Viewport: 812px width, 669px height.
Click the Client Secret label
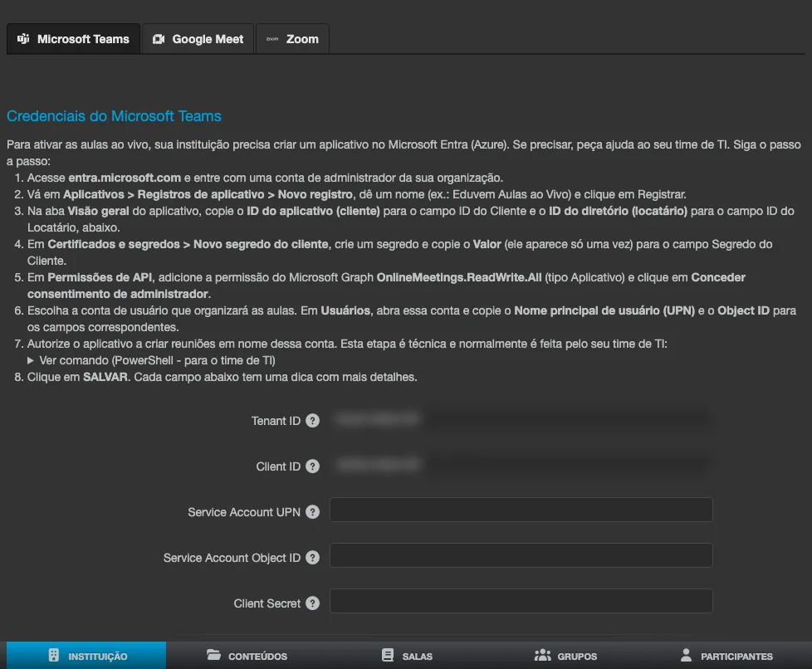pos(267,603)
